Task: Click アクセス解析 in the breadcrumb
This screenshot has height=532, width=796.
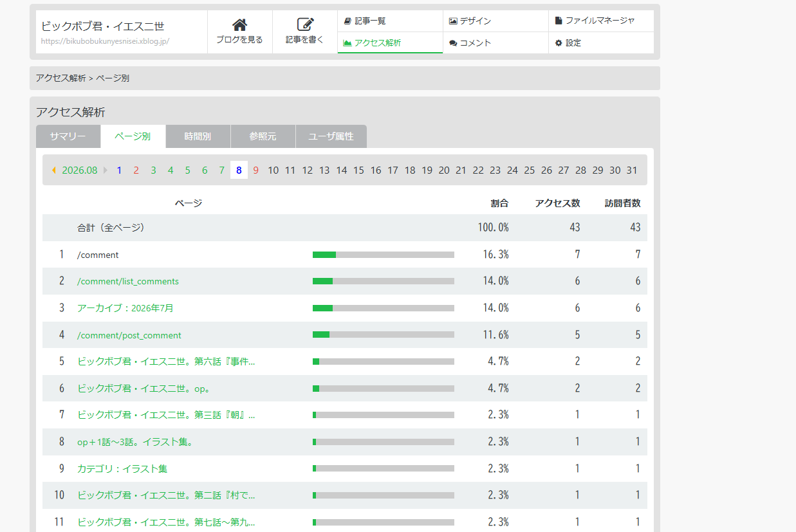Action: pos(61,78)
